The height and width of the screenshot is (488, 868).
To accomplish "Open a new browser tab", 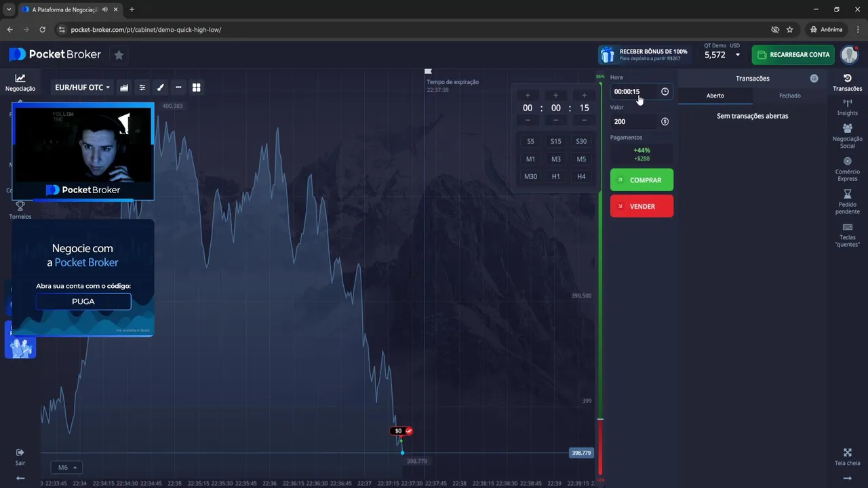I will pos(132,9).
